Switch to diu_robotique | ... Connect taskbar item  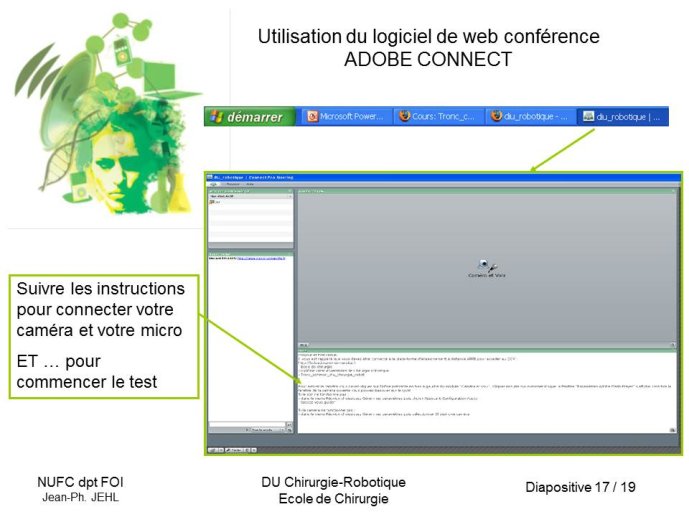coord(622,116)
